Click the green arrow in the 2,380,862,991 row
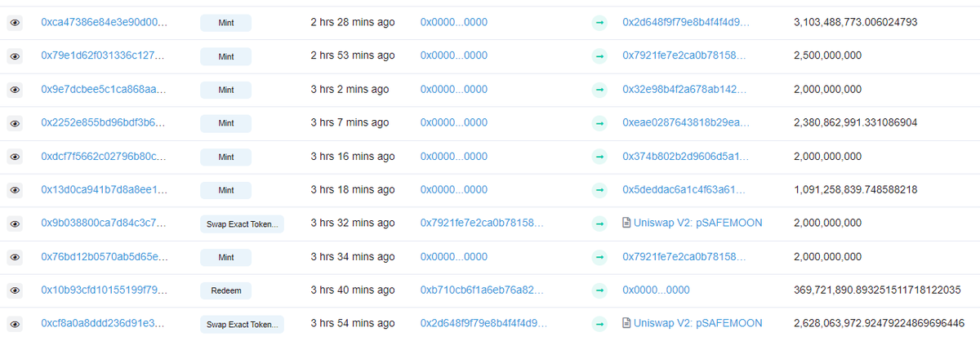 point(600,123)
